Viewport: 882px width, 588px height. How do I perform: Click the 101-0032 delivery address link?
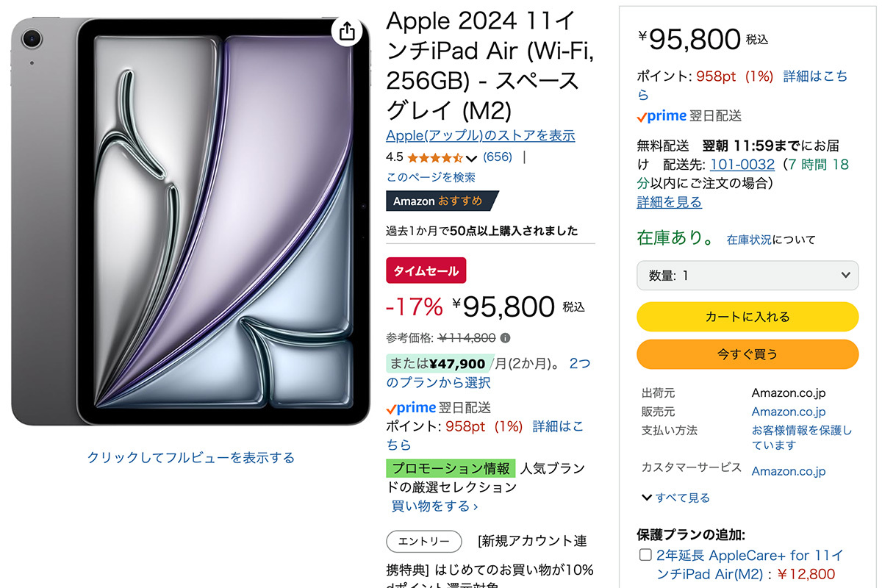742,165
